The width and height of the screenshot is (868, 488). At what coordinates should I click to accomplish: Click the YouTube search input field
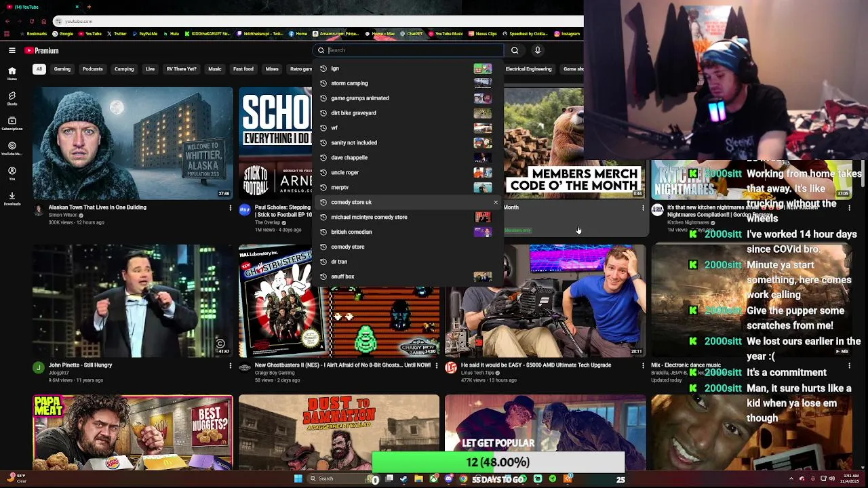coord(409,50)
